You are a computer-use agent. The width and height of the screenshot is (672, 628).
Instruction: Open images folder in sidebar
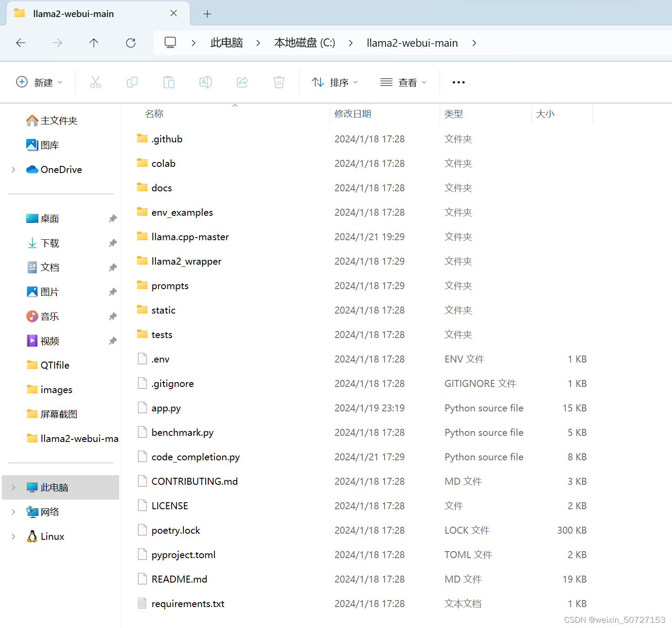[49, 390]
